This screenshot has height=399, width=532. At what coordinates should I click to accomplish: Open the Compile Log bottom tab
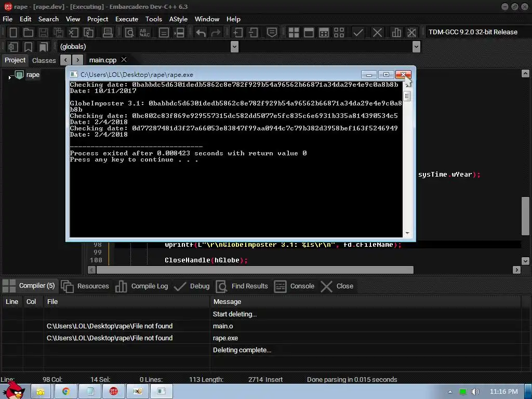142,286
